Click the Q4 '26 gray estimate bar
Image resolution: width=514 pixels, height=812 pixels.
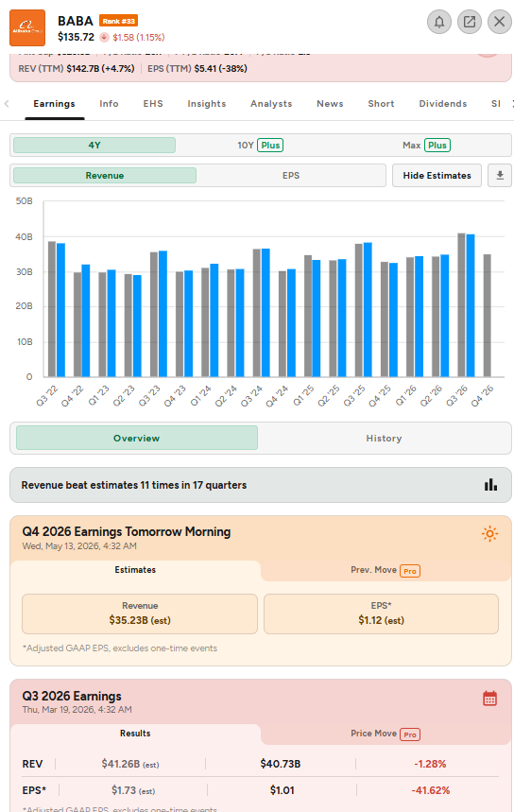[x=488, y=316]
